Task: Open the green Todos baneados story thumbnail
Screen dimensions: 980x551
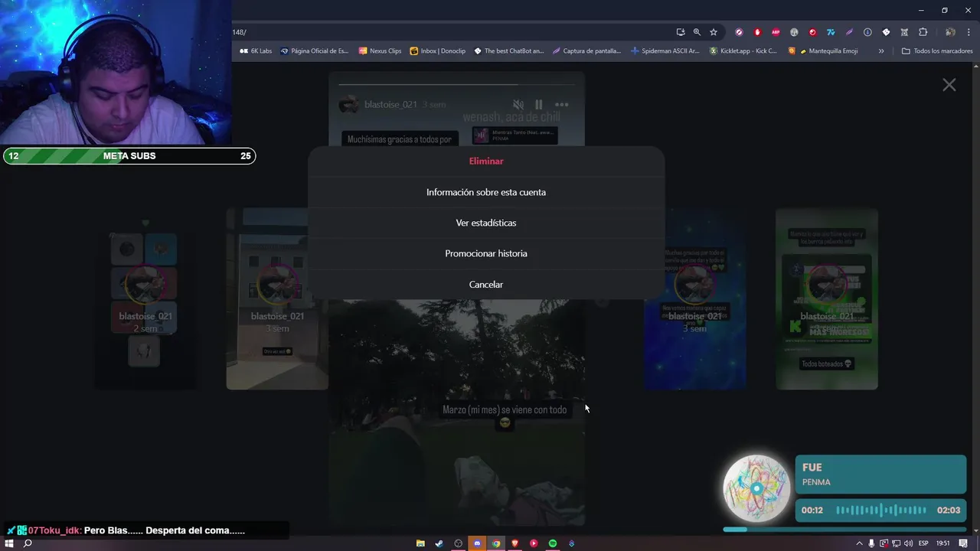Action: coord(827,298)
